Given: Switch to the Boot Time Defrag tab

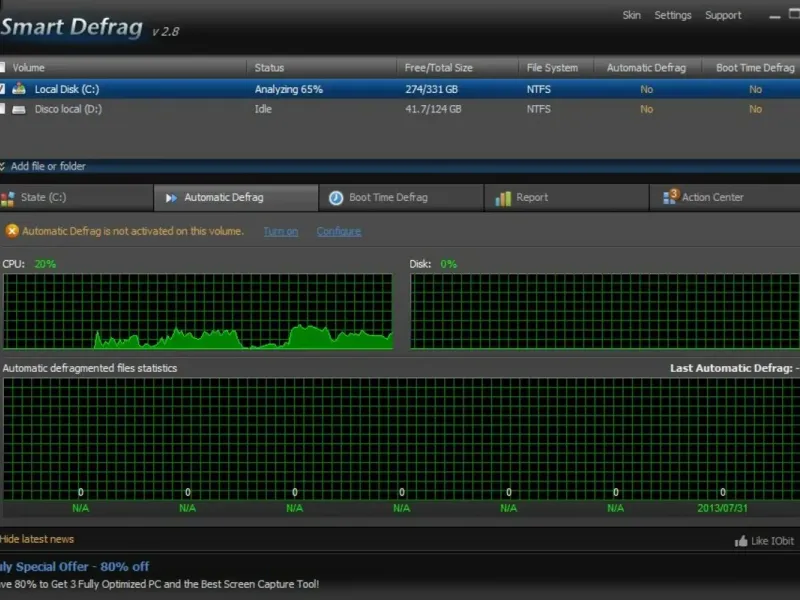Looking at the screenshot, I should [401, 197].
